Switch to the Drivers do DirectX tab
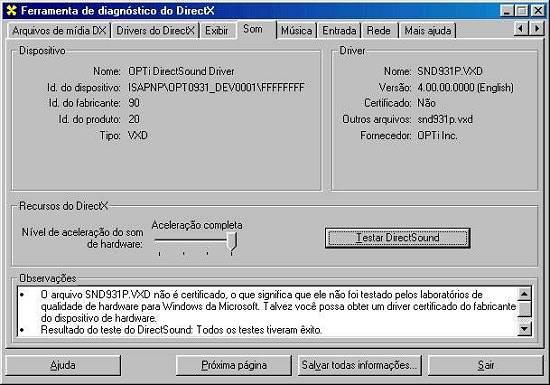The image size is (550, 385). point(155,31)
